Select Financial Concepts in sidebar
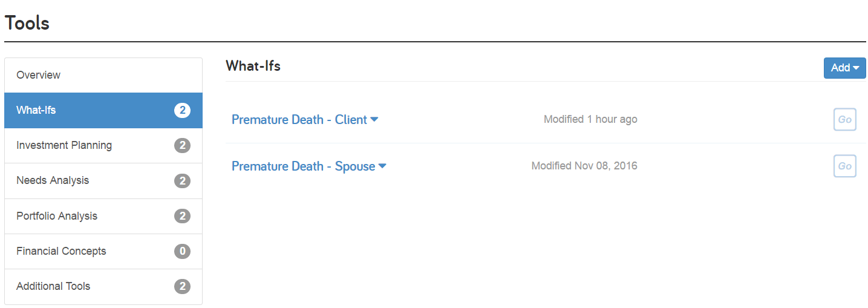Viewport: 868px width, 308px height. pyautogui.click(x=103, y=251)
